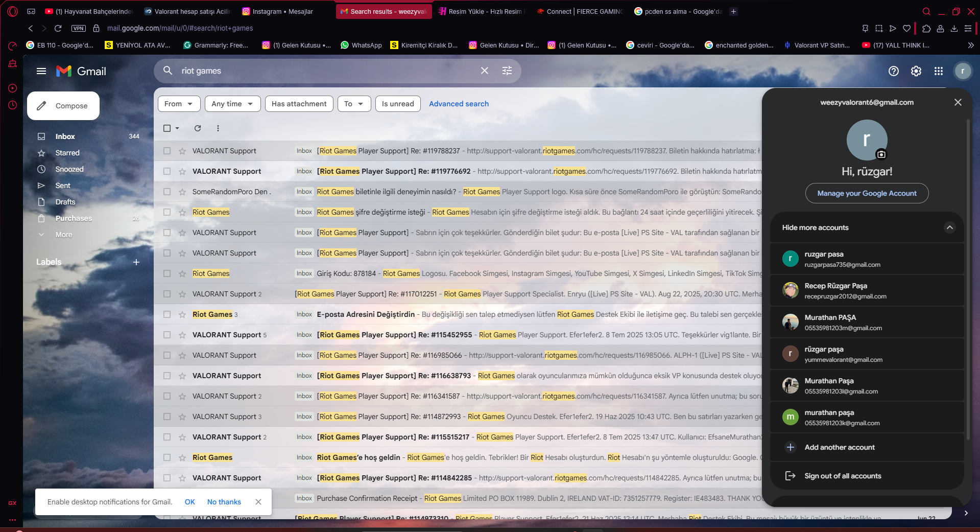Open Advanced search link

(459, 104)
